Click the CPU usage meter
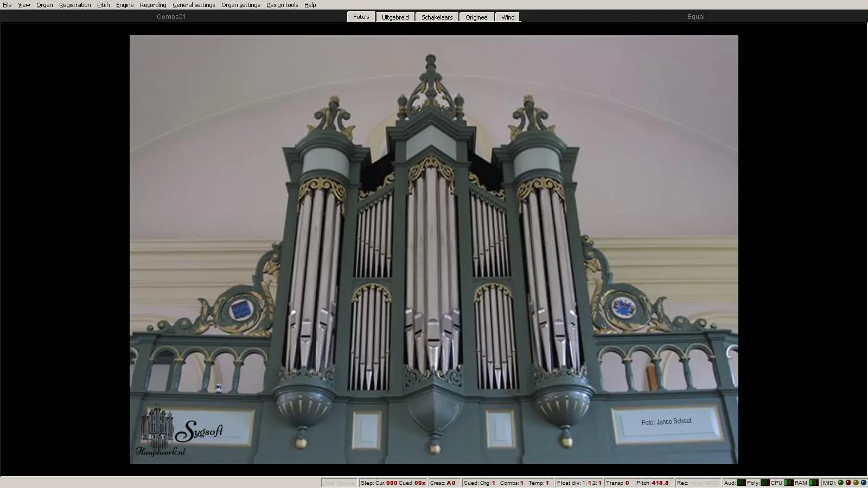Viewport: 868px width, 488px height. pyautogui.click(x=789, y=483)
